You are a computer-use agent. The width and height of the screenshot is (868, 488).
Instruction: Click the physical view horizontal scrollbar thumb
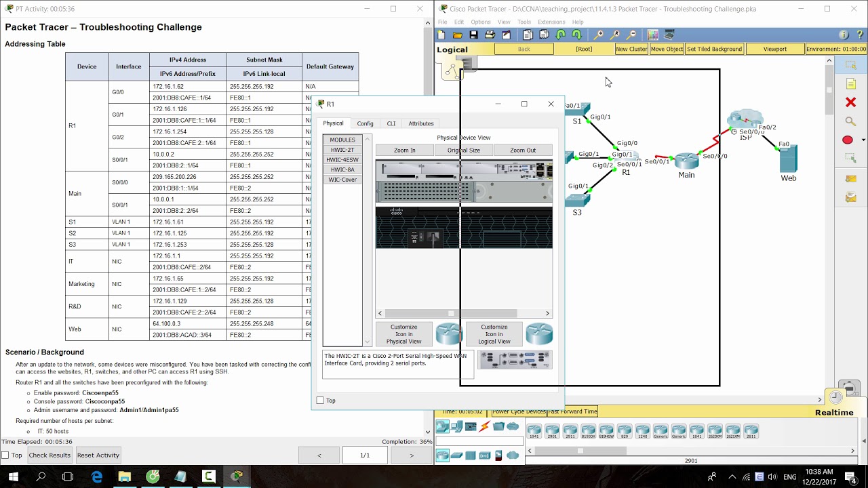(x=451, y=313)
